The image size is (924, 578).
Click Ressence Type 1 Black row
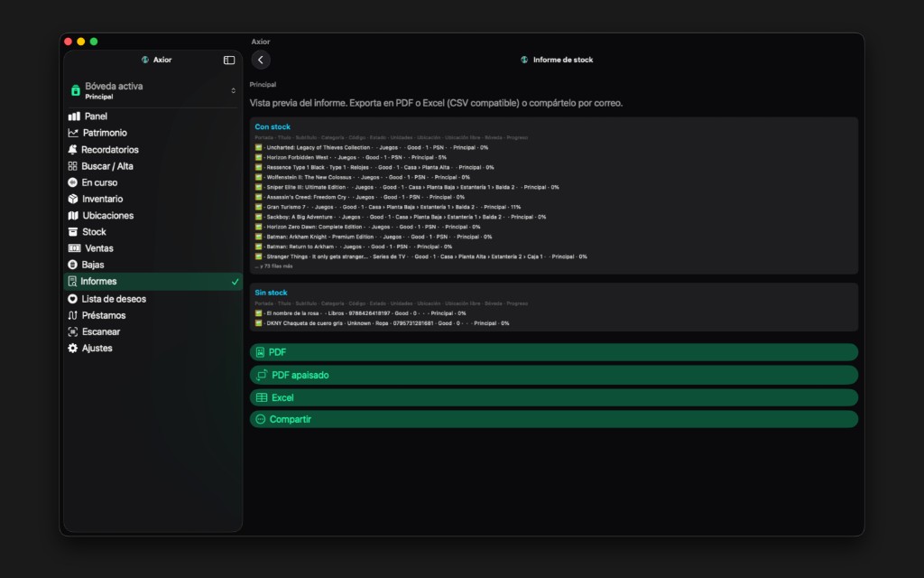click(x=374, y=167)
